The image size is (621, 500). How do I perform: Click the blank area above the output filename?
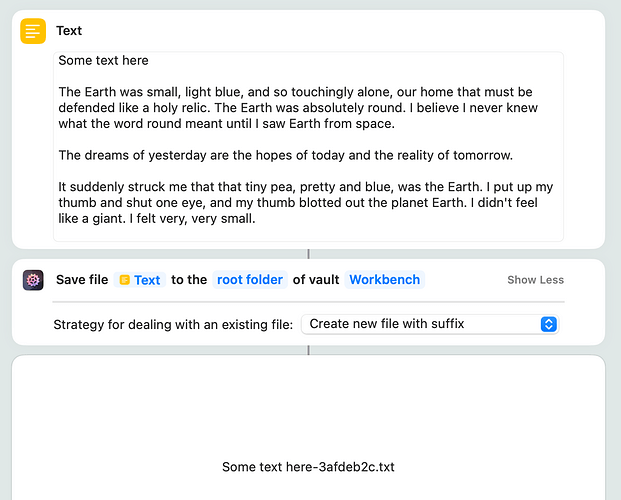tap(308, 410)
